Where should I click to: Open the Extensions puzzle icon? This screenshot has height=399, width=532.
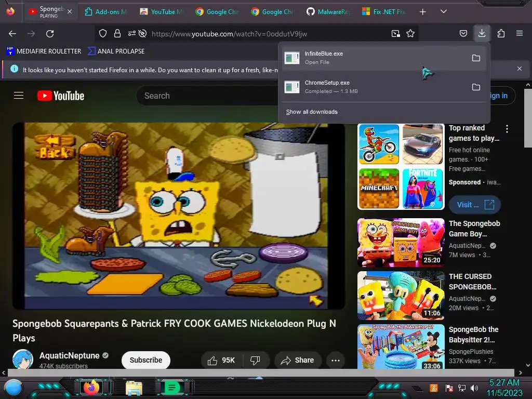point(501,33)
